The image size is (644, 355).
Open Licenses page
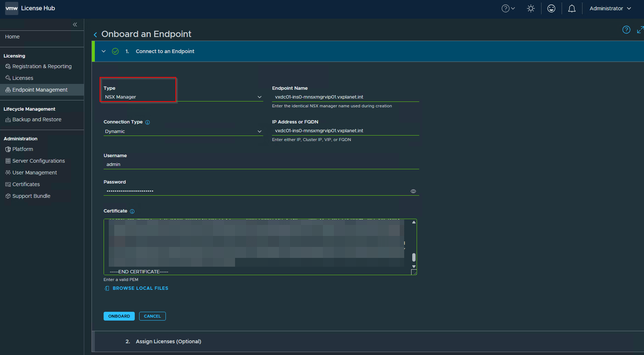[x=23, y=78]
